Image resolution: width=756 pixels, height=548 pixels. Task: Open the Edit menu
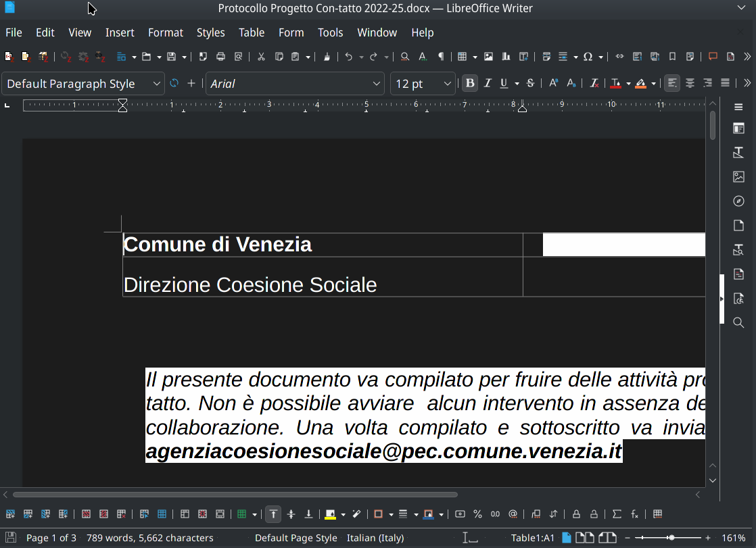(45, 32)
